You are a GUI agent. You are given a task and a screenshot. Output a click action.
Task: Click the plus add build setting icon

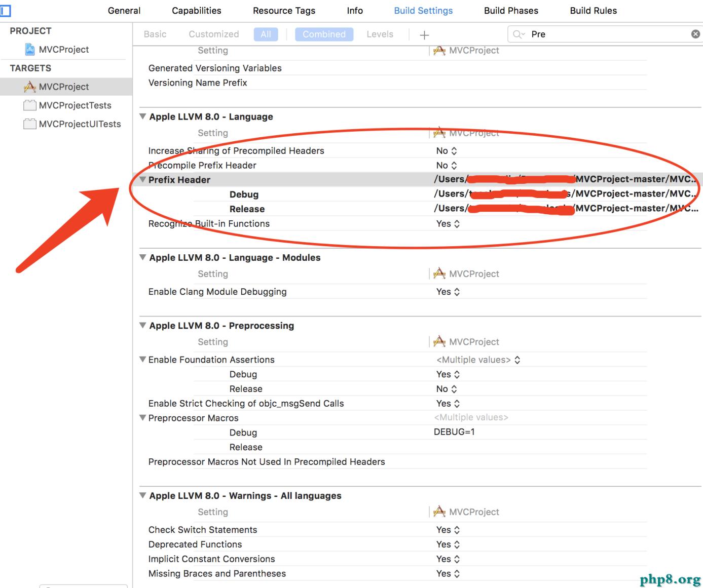(424, 34)
